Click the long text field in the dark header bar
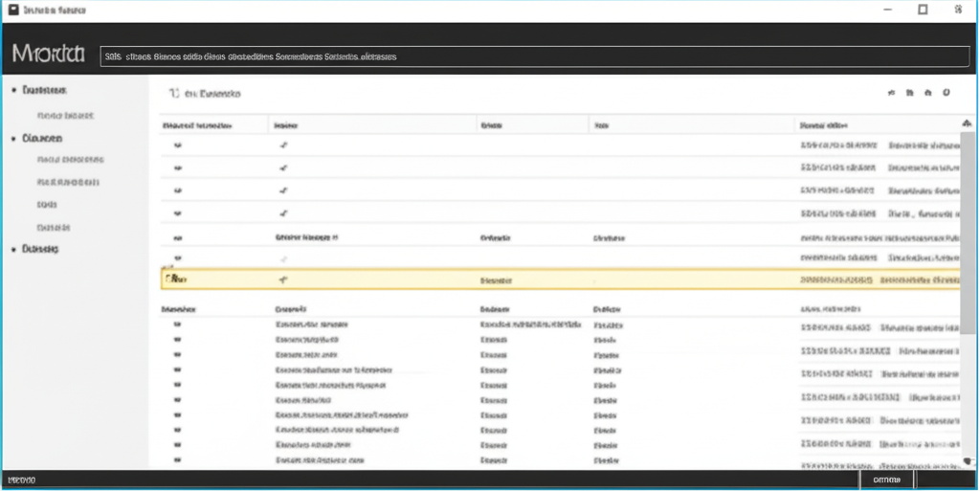This screenshot has height=491, width=980. pos(535,56)
